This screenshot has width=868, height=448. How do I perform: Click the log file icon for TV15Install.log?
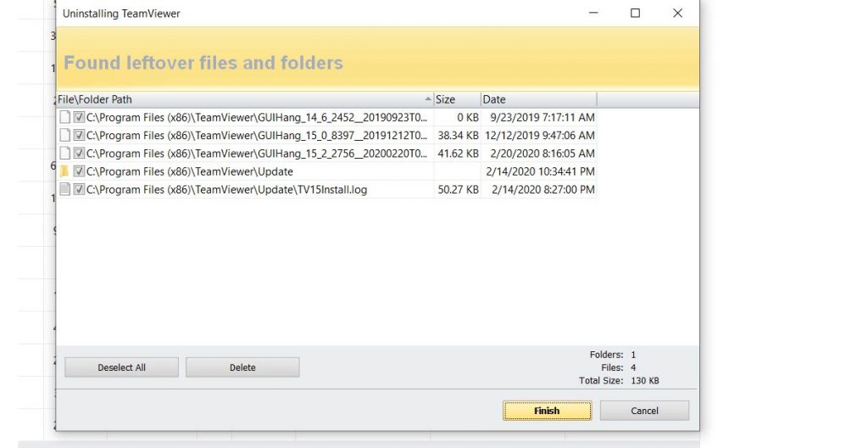pyautogui.click(x=65, y=189)
